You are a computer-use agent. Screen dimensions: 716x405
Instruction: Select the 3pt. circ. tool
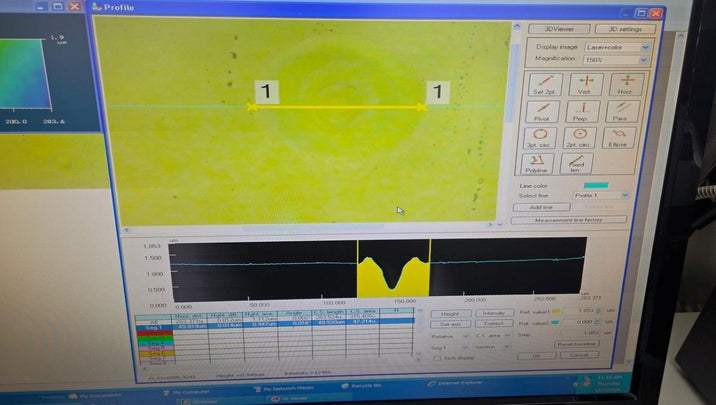(540, 137)
